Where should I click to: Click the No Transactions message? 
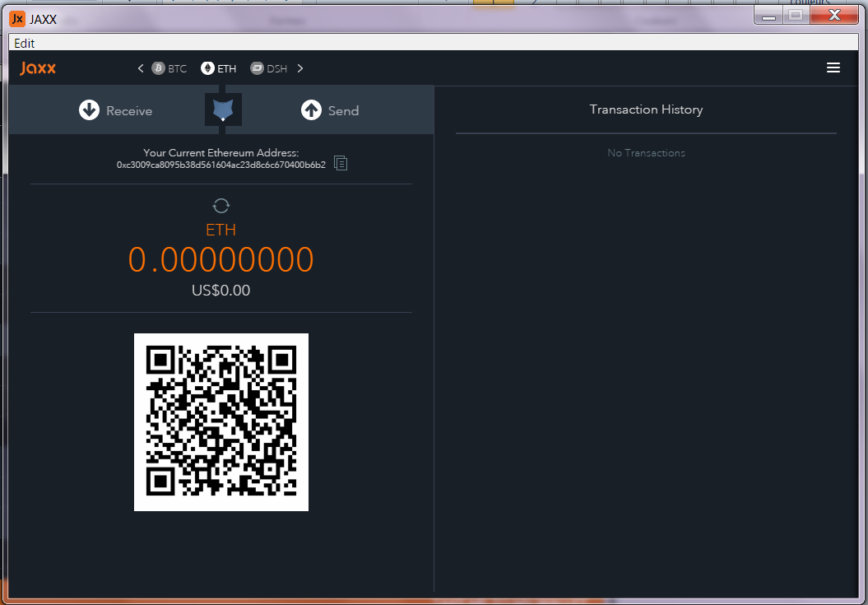pyautogui.click(x=646, y=153)
